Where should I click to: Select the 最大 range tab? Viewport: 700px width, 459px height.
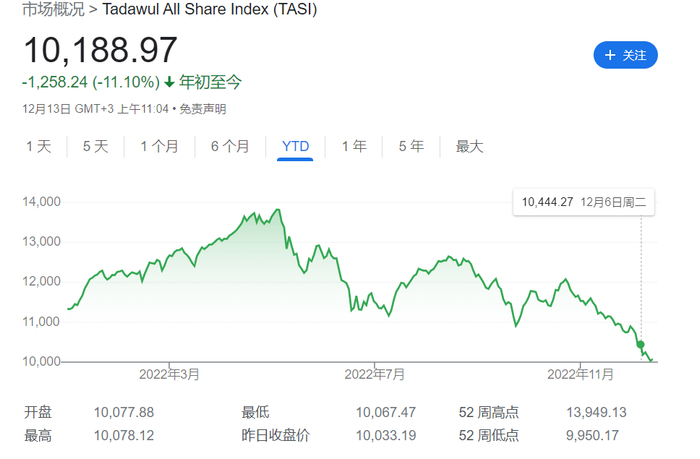point(469,146)
